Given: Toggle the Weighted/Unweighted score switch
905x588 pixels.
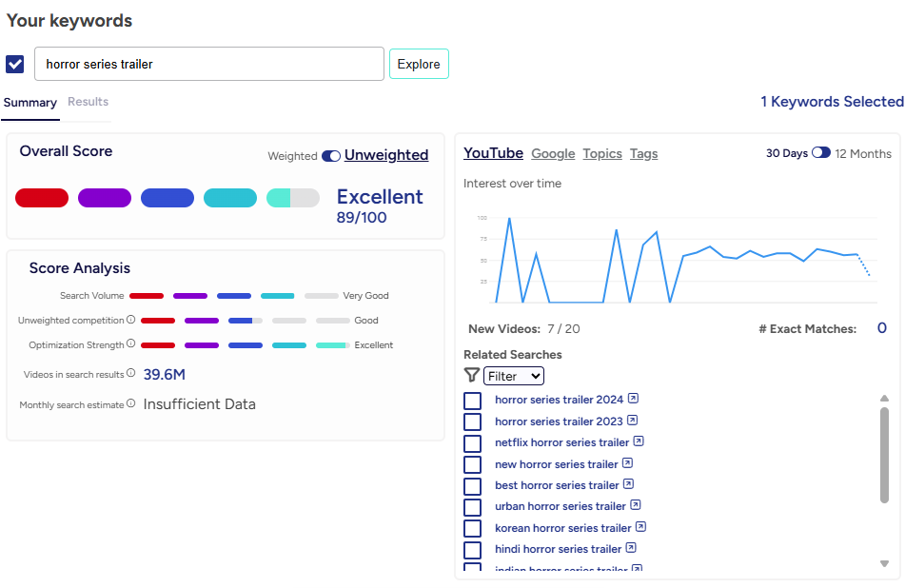Looking at the screenshot, I should click(331, 156).
